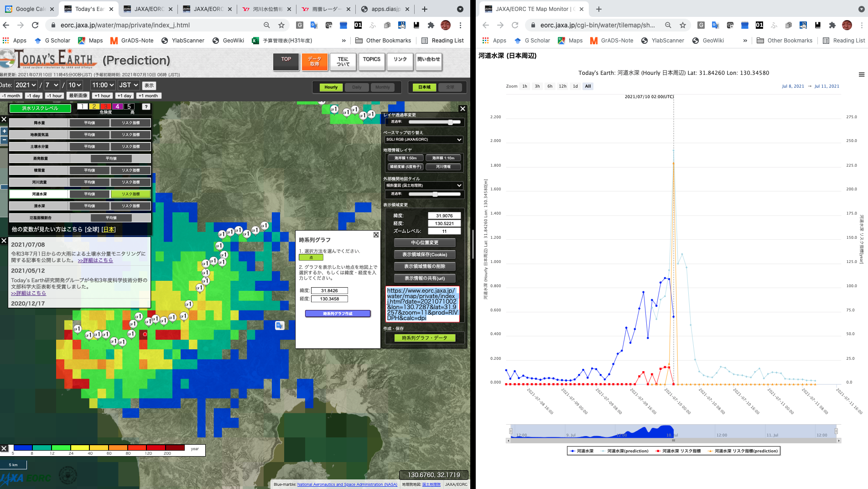
Task: Toggle 緯経度線 (5度格子) layer
Action: (x=405, y=167)
